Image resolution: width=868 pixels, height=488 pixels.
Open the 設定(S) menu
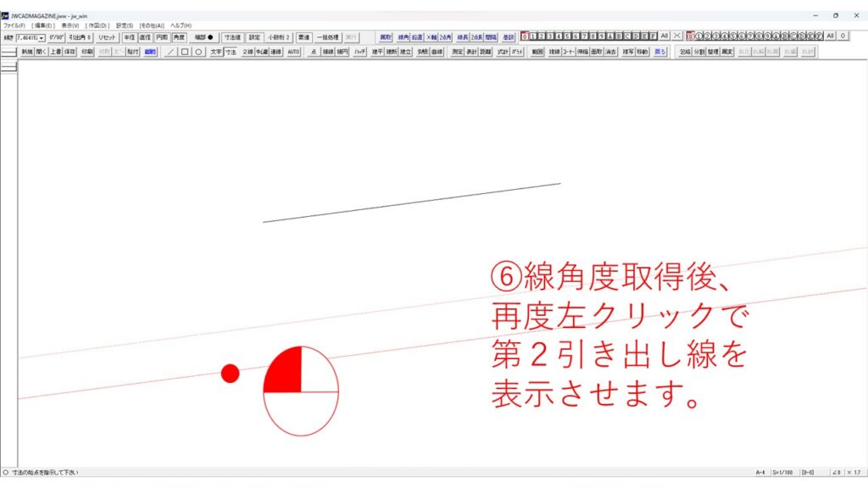(x=125, y=25)
